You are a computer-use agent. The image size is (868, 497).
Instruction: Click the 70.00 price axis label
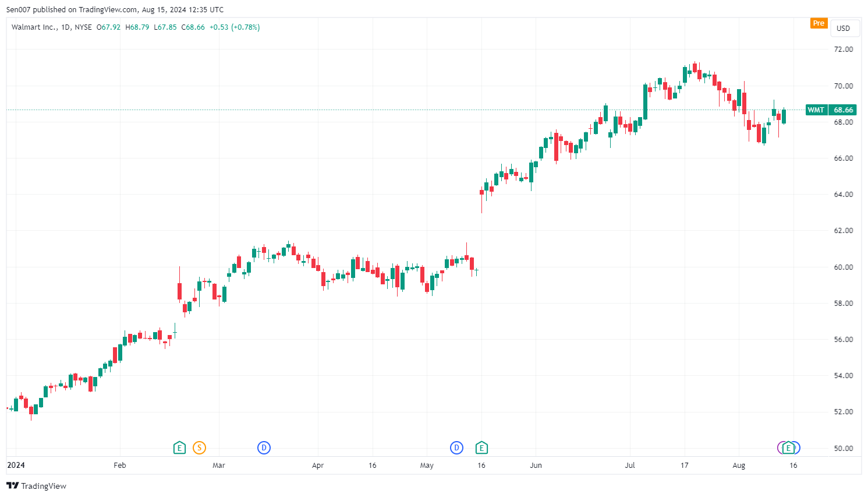point(844,86)
